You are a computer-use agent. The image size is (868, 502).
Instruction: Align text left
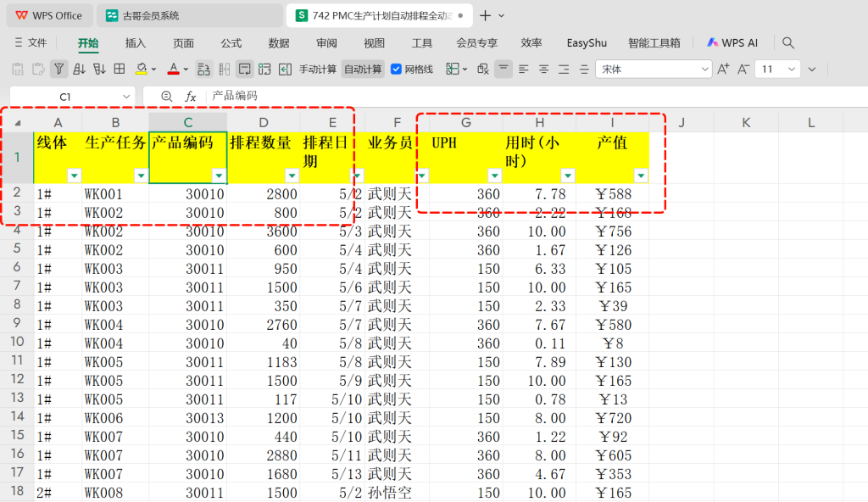coord(523,70)
